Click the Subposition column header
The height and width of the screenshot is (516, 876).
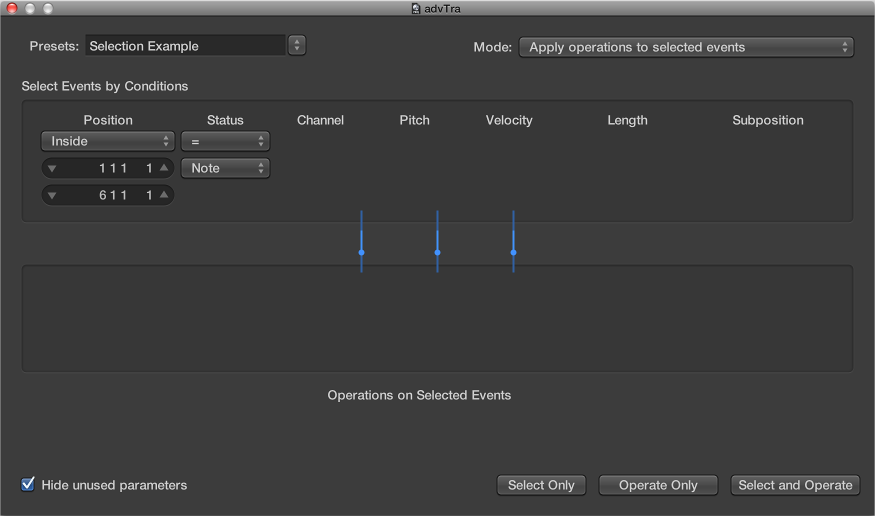[x=768, y=120]
